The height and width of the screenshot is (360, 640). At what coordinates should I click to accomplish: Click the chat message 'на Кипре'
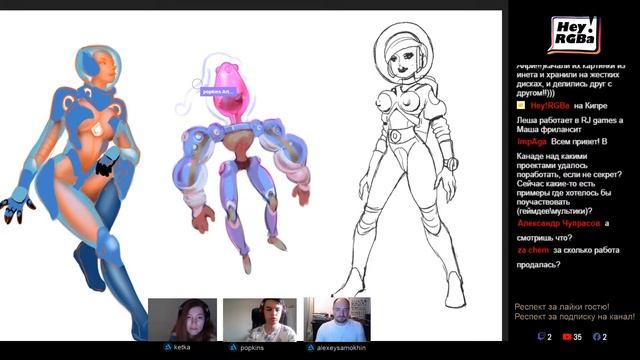[590, 106]
